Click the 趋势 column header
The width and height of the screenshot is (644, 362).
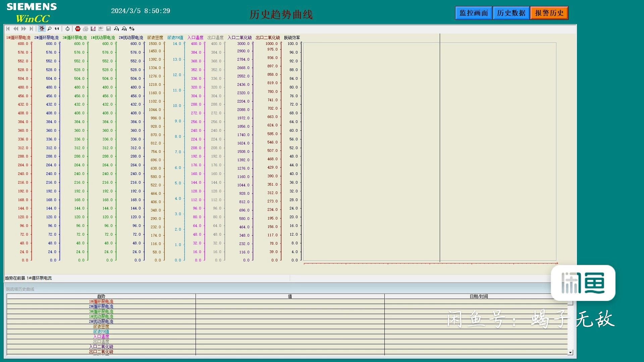101,296
